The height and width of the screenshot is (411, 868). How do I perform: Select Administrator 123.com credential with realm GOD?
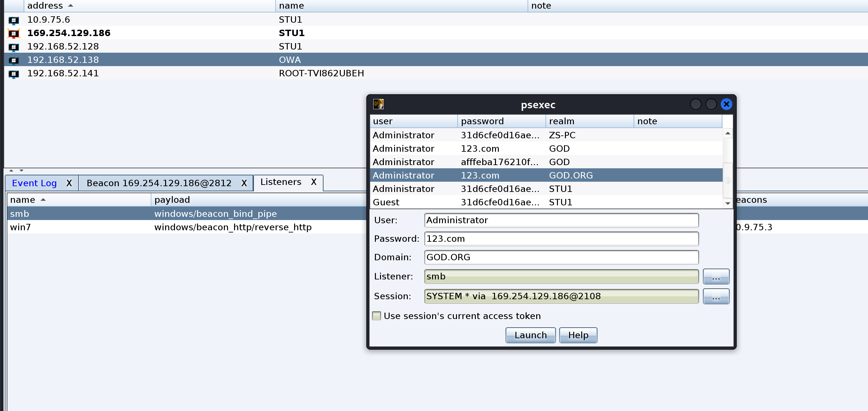click(546, 148)
